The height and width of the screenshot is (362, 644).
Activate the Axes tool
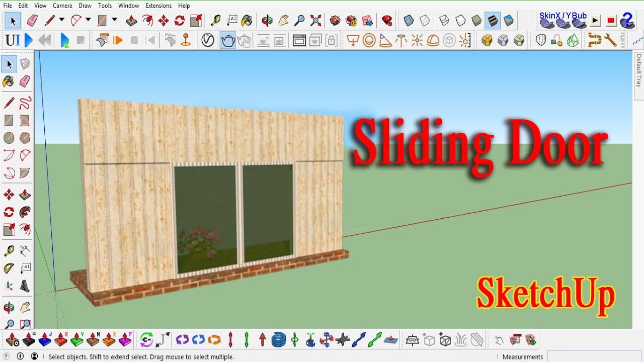[x=9, y=286]
